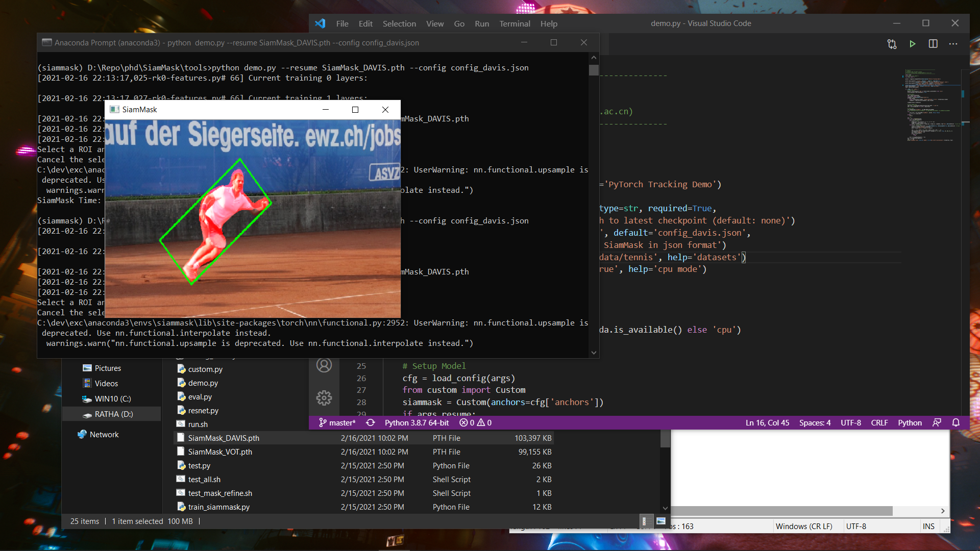
Task: Click the Anaconda Prompt title bar icon
Action: (46, 42)
